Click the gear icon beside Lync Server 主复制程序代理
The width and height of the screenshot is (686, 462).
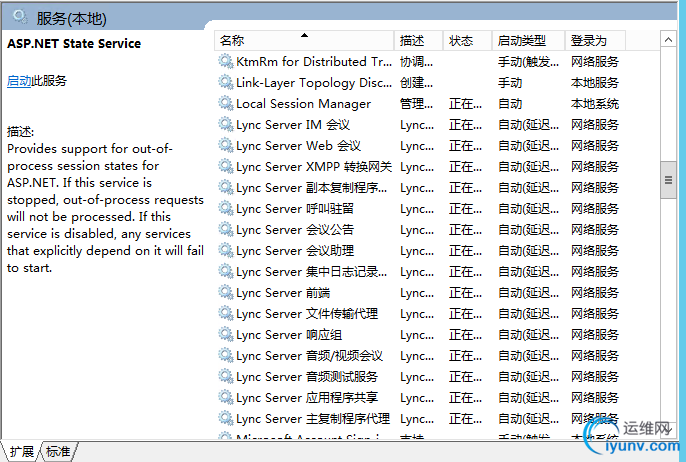[226, 418]
